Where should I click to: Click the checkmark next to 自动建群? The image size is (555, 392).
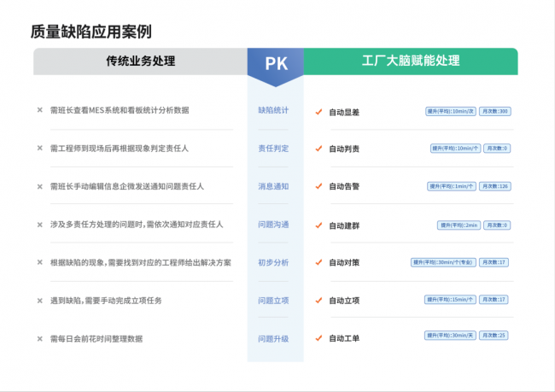pos(319,225)
